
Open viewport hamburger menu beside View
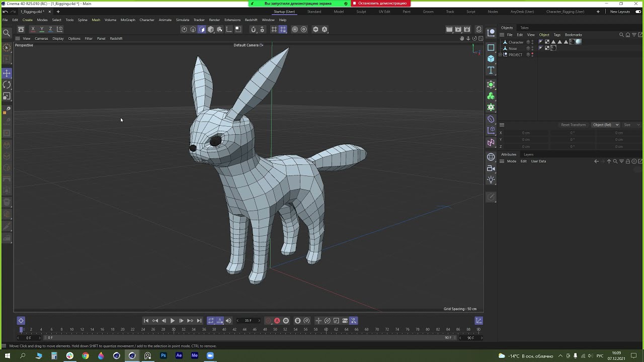pos(18,39)
